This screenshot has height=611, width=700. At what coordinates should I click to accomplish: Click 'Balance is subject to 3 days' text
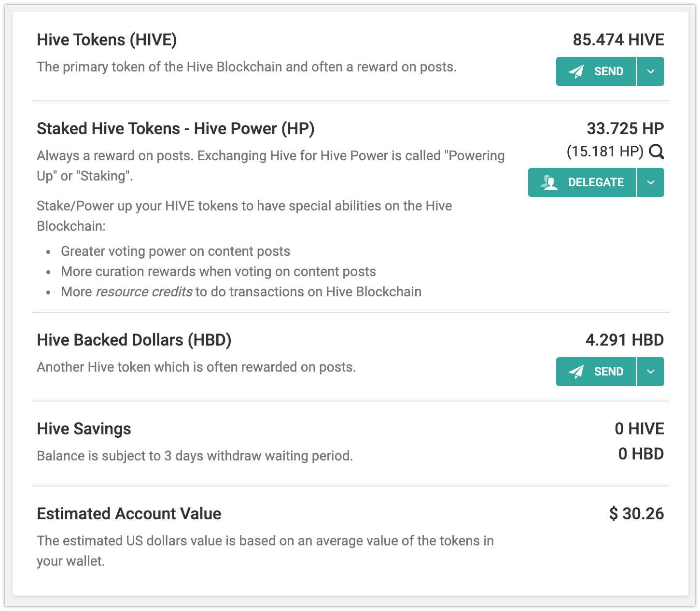[x=195, y=456]
